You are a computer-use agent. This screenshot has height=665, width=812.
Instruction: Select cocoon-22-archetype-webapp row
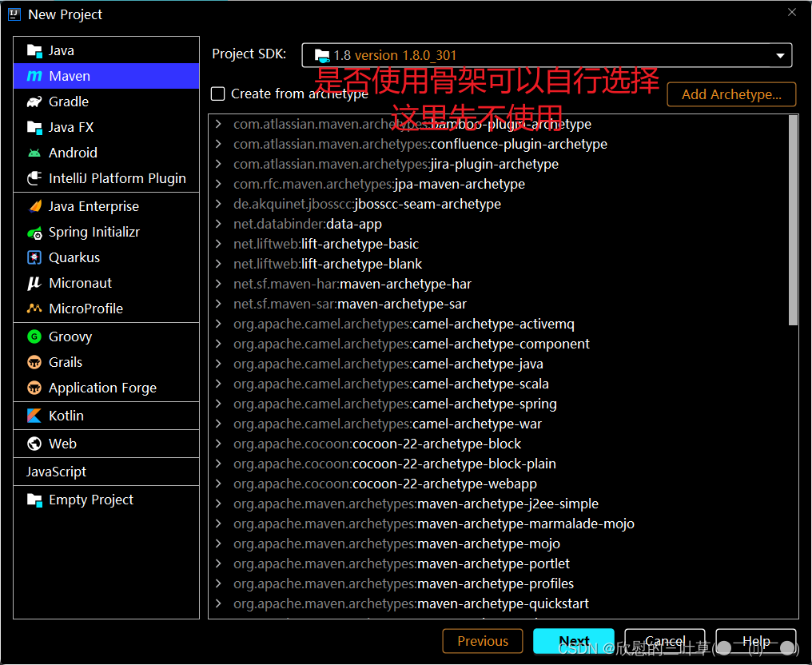[x=500, y=484]
